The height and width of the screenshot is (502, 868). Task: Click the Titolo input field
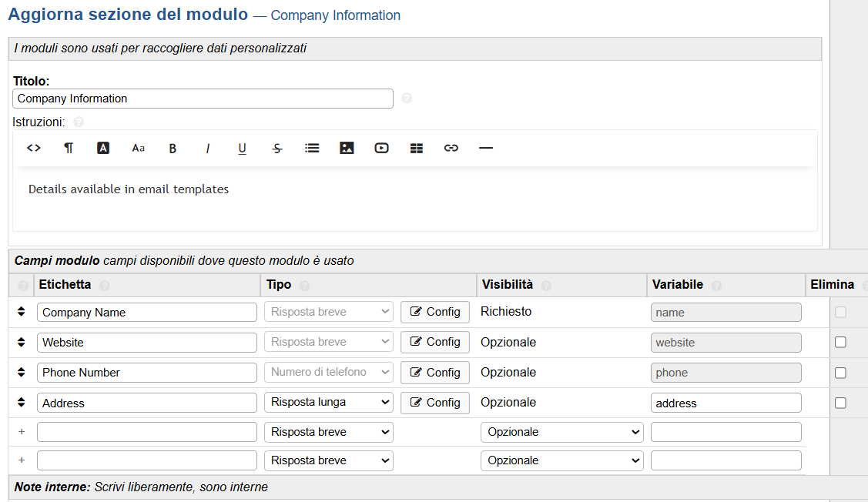203,99
